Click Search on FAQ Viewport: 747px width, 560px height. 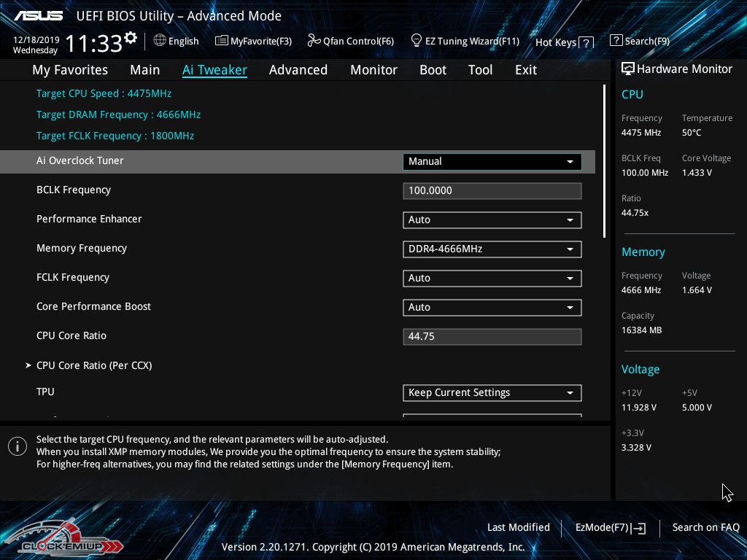705,528
